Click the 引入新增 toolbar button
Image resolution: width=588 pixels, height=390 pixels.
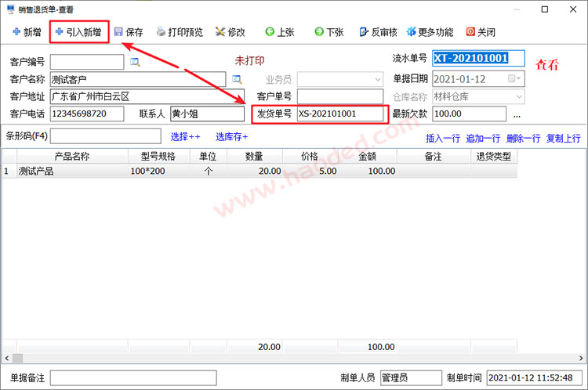[78, 32]
